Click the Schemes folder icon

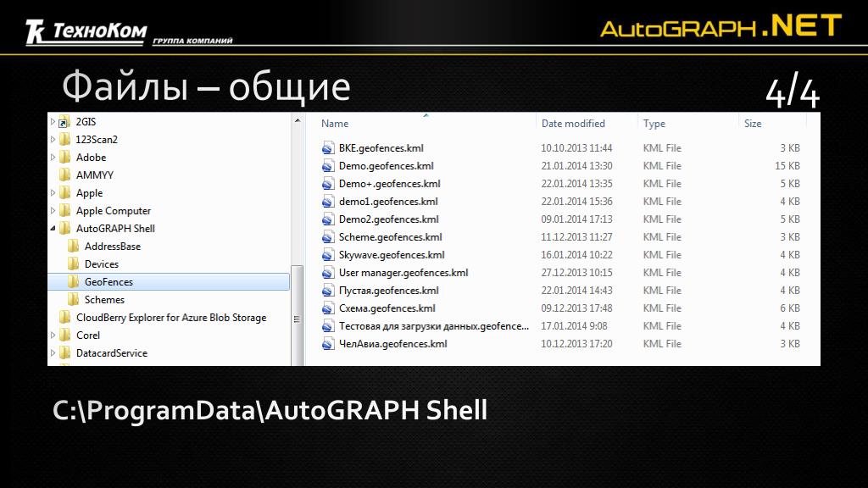click(x=73, y=299)
